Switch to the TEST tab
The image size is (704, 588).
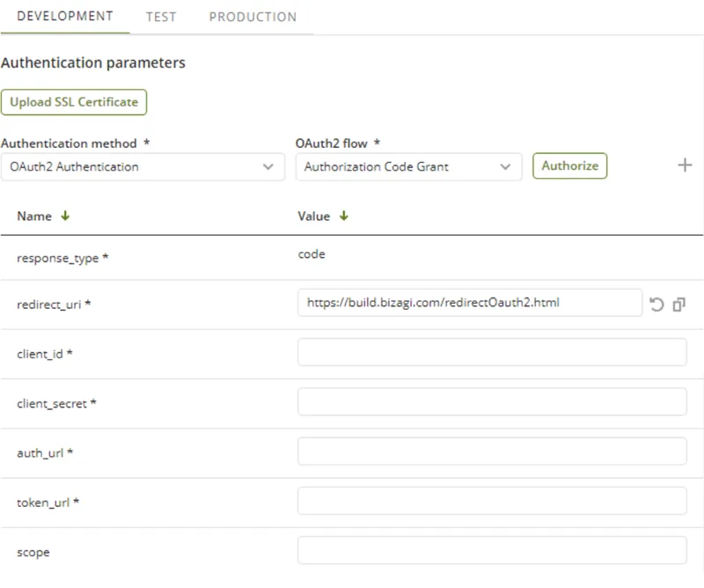(x=161, y=17)
